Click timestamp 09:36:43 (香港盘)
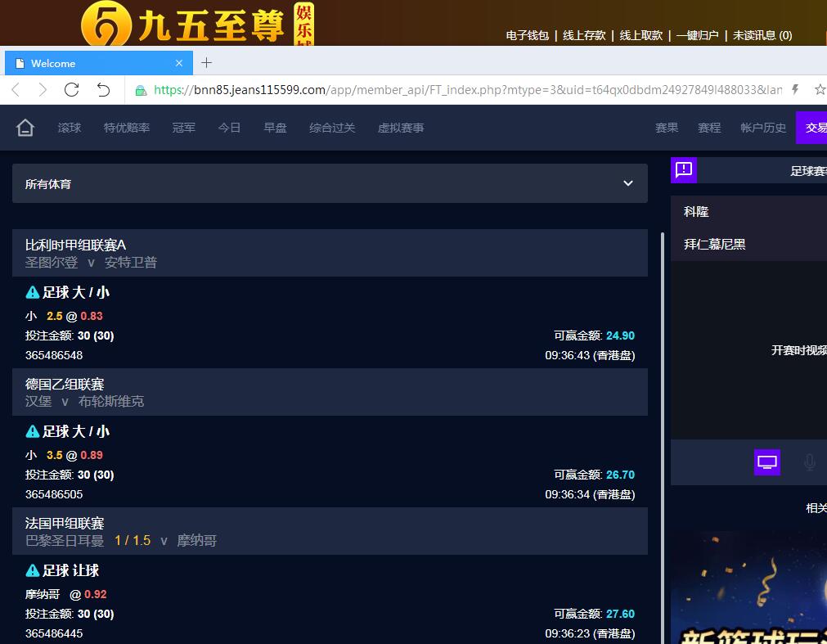The width and height of the screenshot is (827, 644). coord(590,355)
